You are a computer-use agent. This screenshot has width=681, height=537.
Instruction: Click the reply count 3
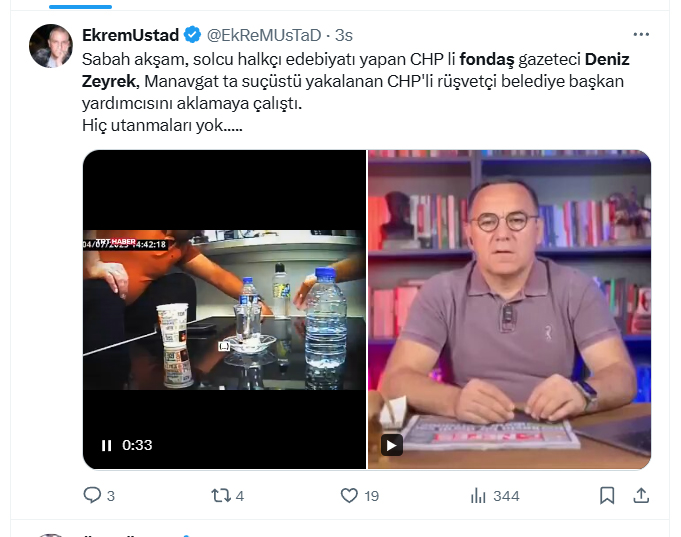tap(111, 496)
